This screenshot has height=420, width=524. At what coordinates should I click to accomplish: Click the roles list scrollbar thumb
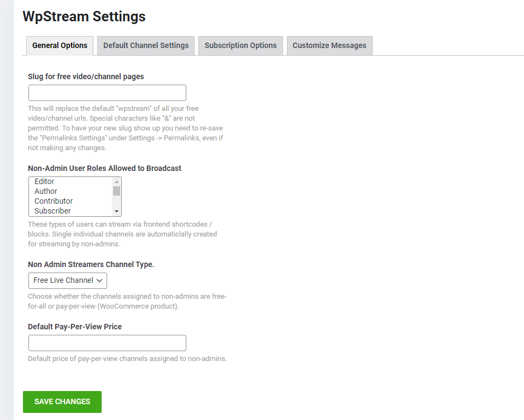click(x=116, y=191)
